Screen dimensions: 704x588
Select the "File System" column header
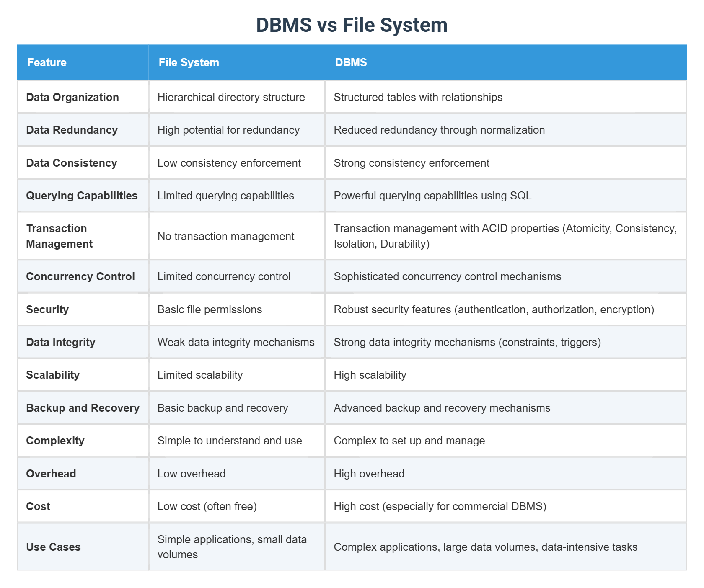pyautogui.click(x=237, y=62)
